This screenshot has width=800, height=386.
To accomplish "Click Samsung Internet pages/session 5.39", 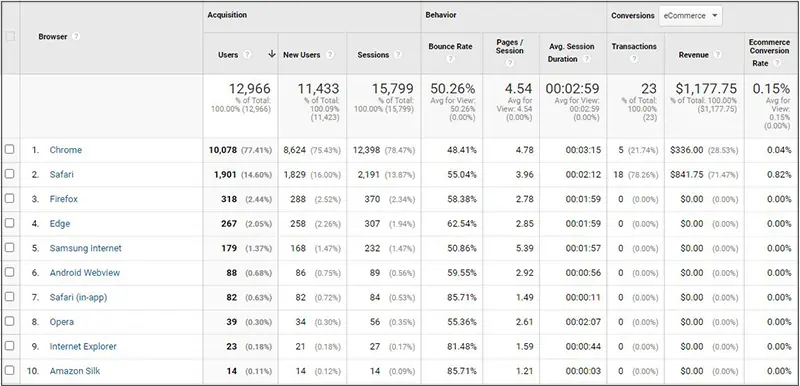I will coord(524,248).
